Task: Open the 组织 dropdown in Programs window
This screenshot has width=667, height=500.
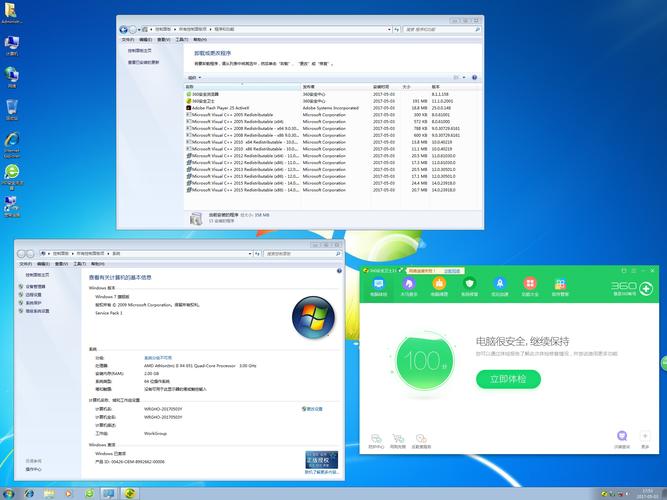Action: point(194,78)
